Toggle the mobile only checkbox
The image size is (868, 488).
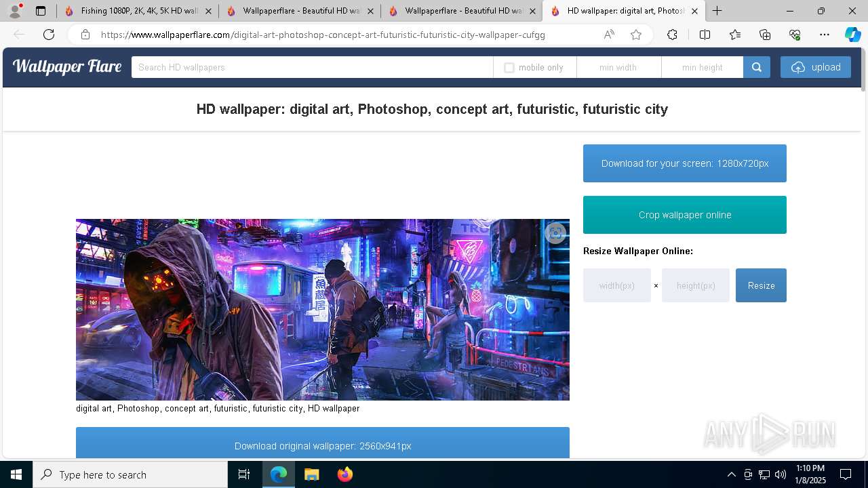point(509,68)
